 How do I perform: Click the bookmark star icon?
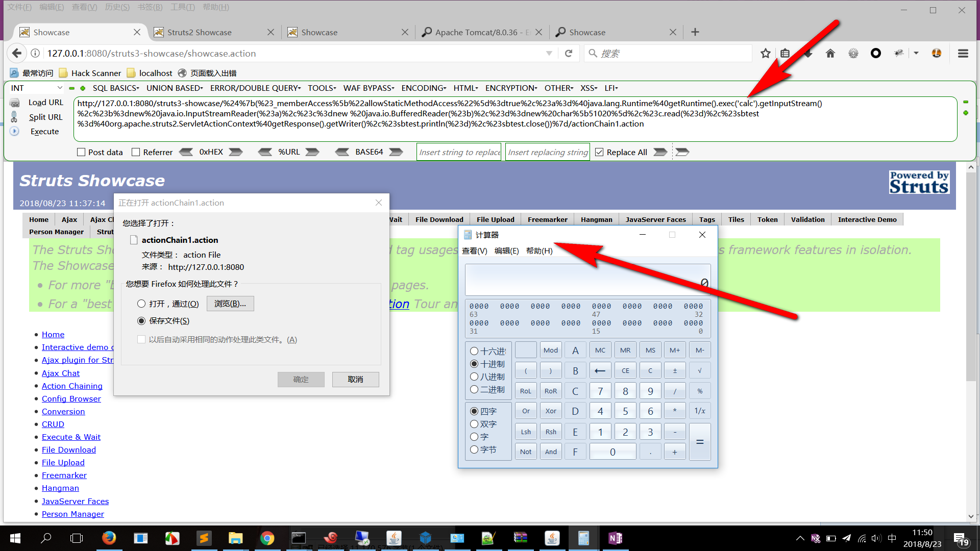click(x=765, y=53)
